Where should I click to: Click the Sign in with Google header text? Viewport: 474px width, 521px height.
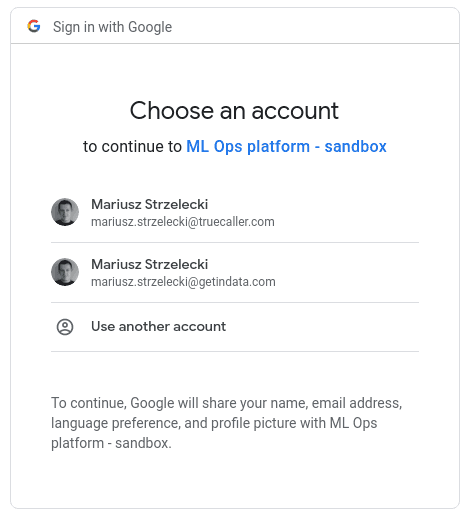click(x=112, y=27)
